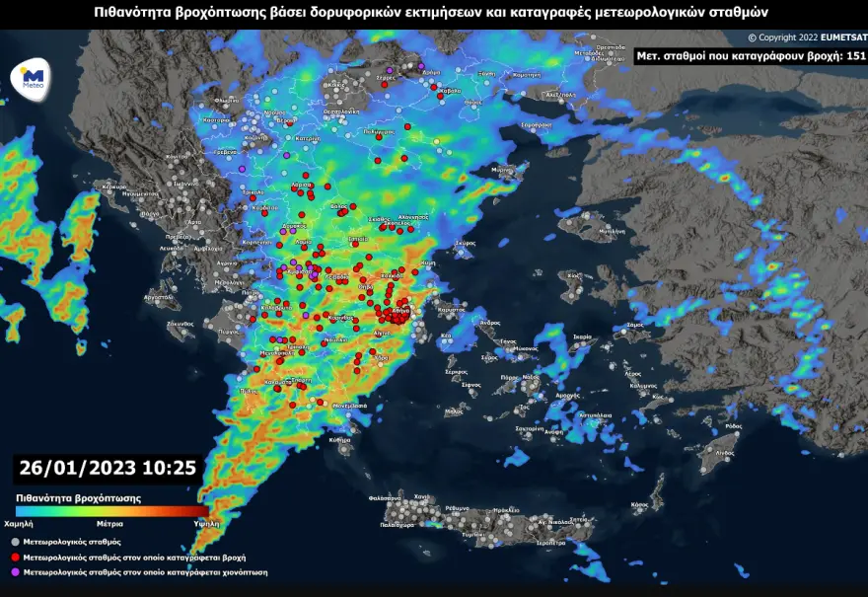The width and height of the screenshot is (868, 597).
Task: Click the Meteo logo in top-left corner
Action: tap(33, 77)
